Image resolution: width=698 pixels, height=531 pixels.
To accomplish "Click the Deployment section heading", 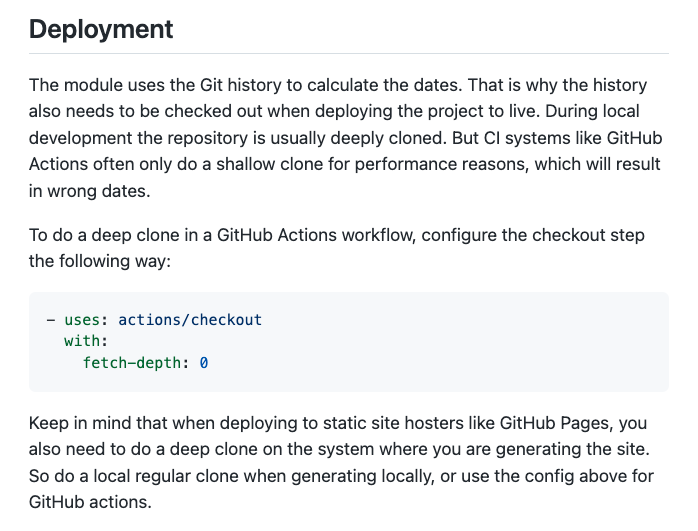I will [101, 29].
